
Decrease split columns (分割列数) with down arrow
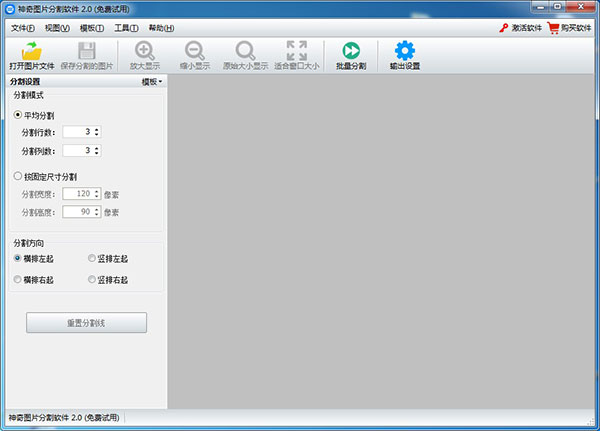tap(97, 154)
